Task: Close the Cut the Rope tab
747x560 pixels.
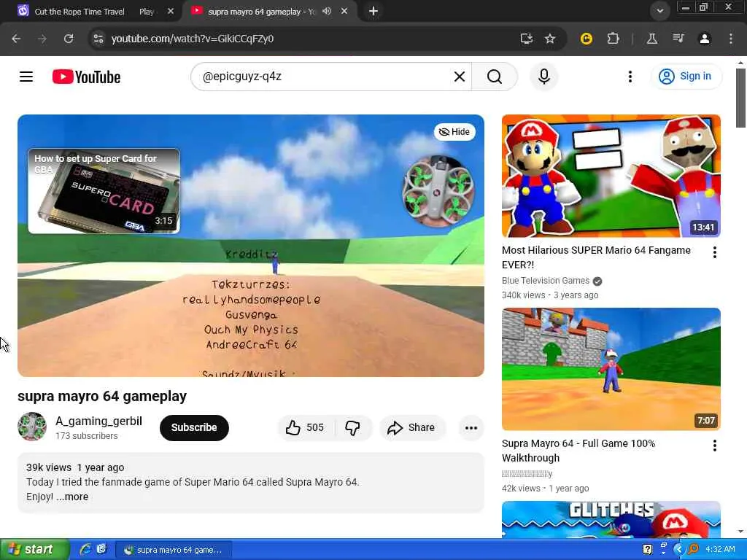Action: 171,11
